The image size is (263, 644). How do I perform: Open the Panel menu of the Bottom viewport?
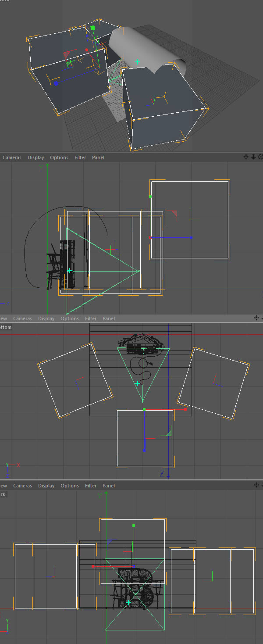(109, 318)
